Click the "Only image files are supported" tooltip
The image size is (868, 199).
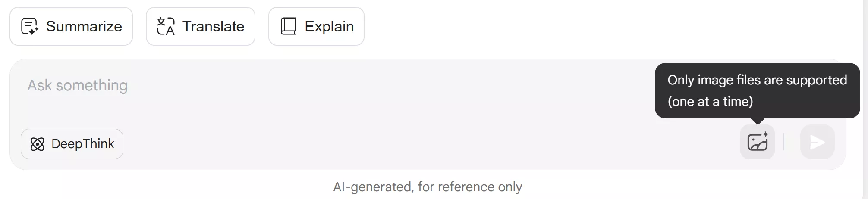tap(757, 80)
